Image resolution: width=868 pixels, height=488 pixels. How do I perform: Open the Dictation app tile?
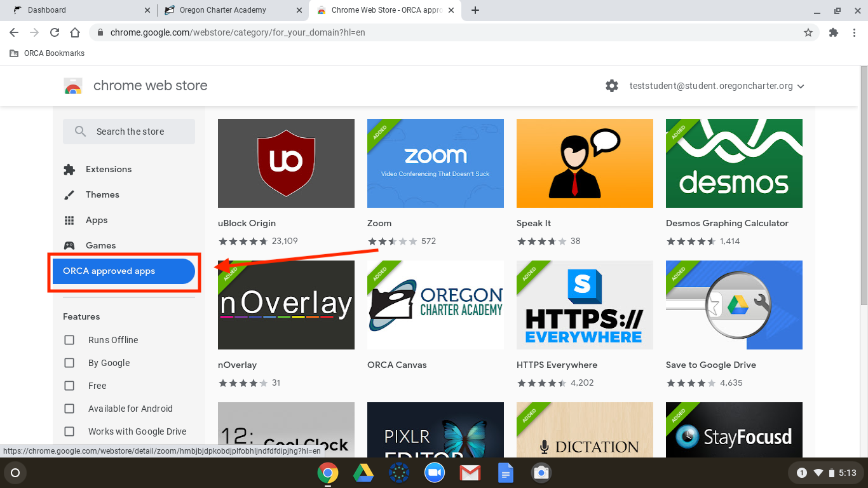(585, 430)
